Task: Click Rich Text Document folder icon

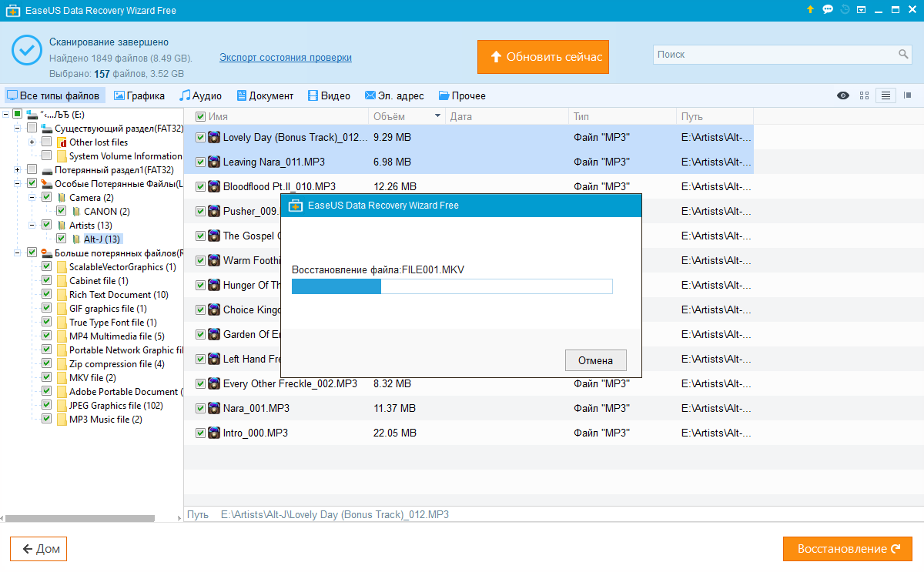Action: tap(62, 295)
